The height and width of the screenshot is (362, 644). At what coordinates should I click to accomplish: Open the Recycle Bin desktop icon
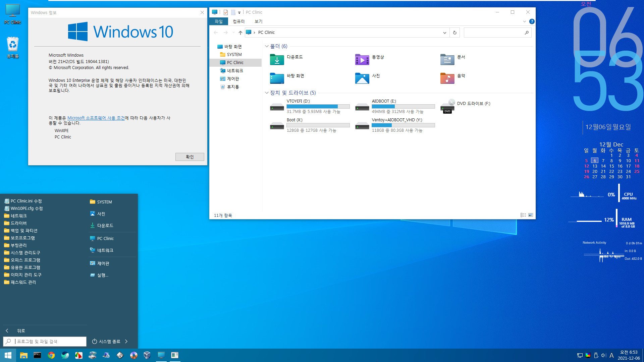(x=13, y=48)
